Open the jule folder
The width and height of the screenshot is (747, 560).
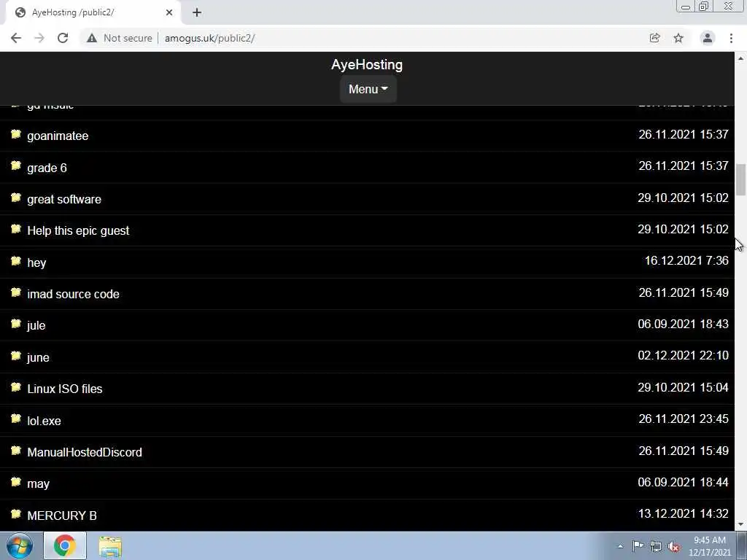click(36, 326)
